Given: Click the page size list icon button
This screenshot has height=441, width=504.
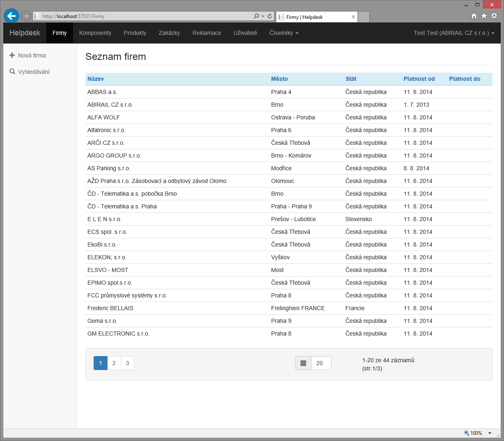Looking at the screenshot, I should tap(303, 363).
